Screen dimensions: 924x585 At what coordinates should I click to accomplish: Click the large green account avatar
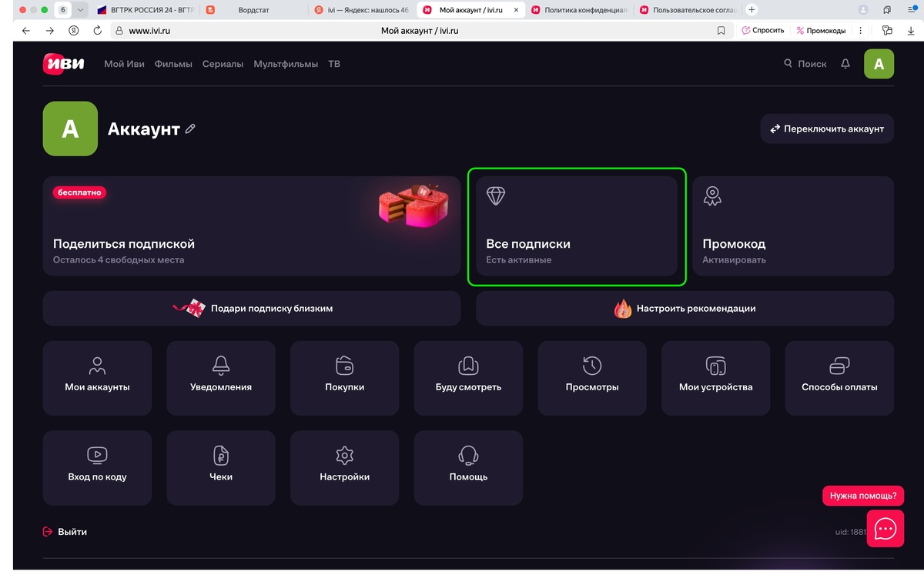pos(70,129)
